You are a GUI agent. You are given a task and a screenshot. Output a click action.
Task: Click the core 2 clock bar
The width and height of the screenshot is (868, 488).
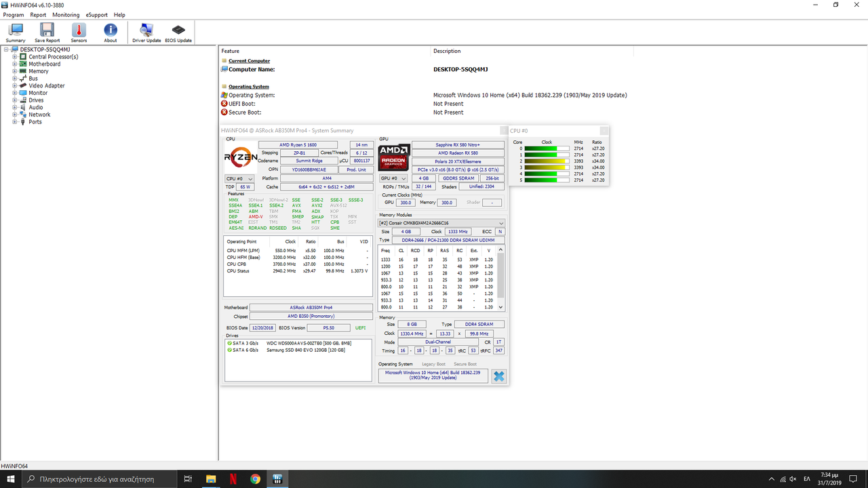click(547, 161)
